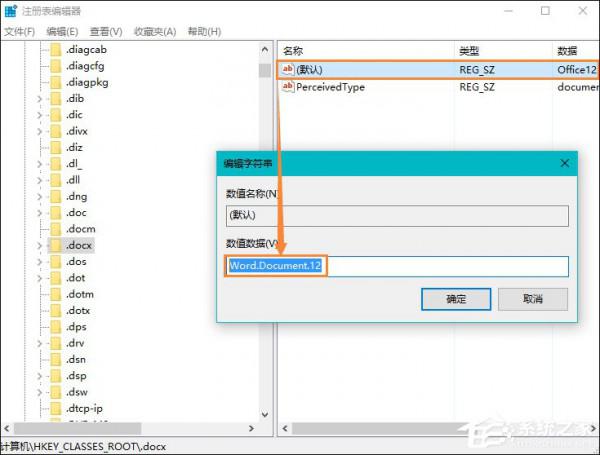Viewport: 600px width, 455px height.
Task: Open the 帮助(H) menu
Action: [x=204, y=32]
